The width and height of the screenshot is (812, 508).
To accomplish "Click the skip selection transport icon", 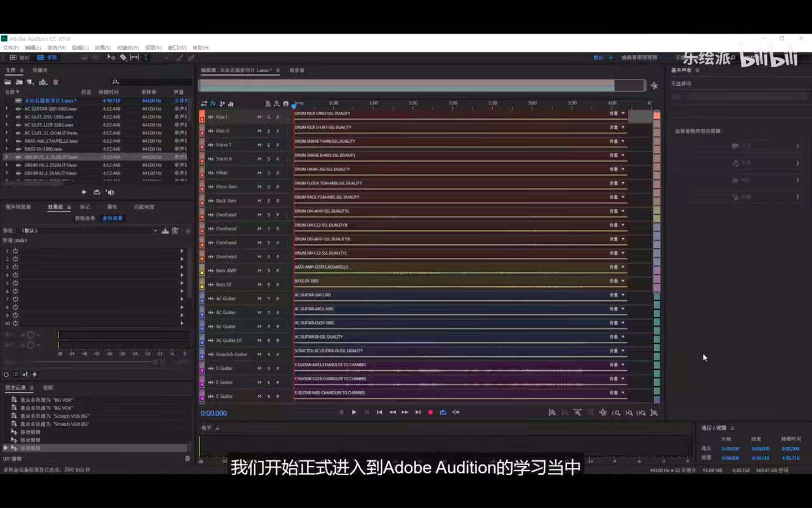I will 456,413.
